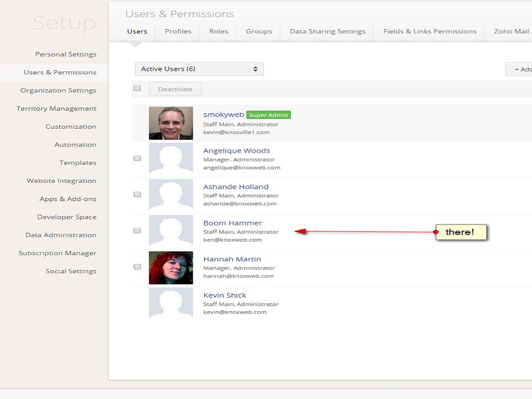The image size is (532, 399).
Task: Click email kevin@knoxville1.com
Action: click(236, 132)
